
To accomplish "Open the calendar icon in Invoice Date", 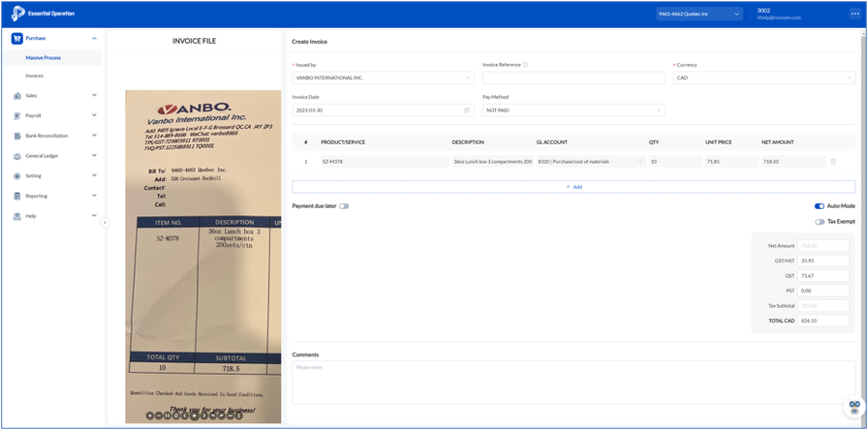I will pos(466,111).
